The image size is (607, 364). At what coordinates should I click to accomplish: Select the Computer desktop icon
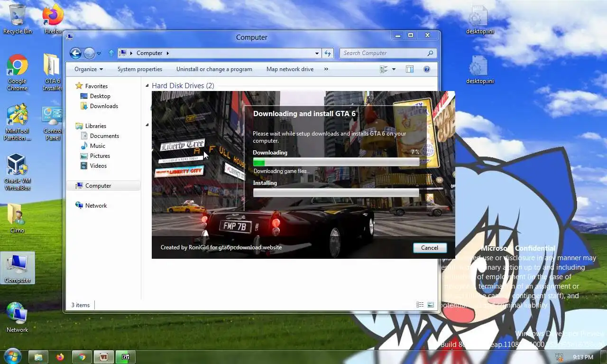click(x=18, y=268)
